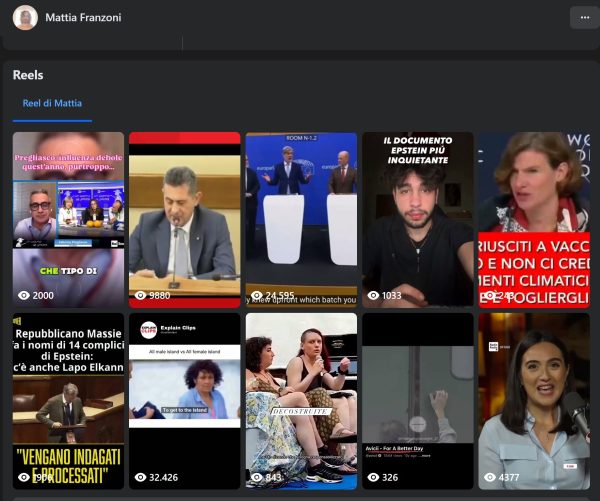This screenshot has width=600, height=501.
Task: Open Il Documento Epstein Più Inquietante reel
Action: pos(418,220)
